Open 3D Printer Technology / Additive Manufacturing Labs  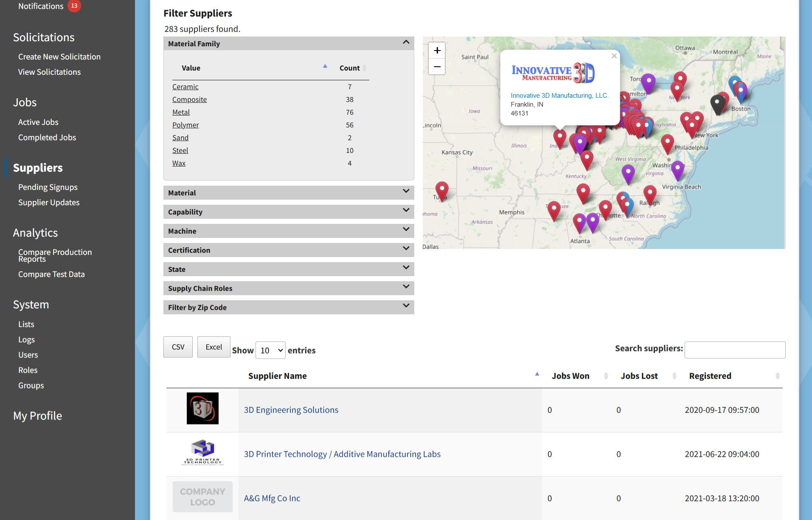pos(342,454)
